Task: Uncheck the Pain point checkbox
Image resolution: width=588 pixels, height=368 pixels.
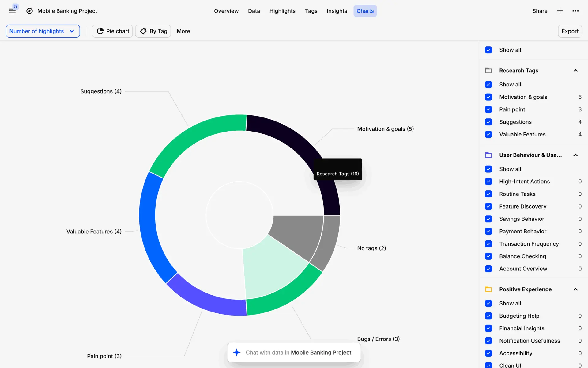Action: (488, 109)
